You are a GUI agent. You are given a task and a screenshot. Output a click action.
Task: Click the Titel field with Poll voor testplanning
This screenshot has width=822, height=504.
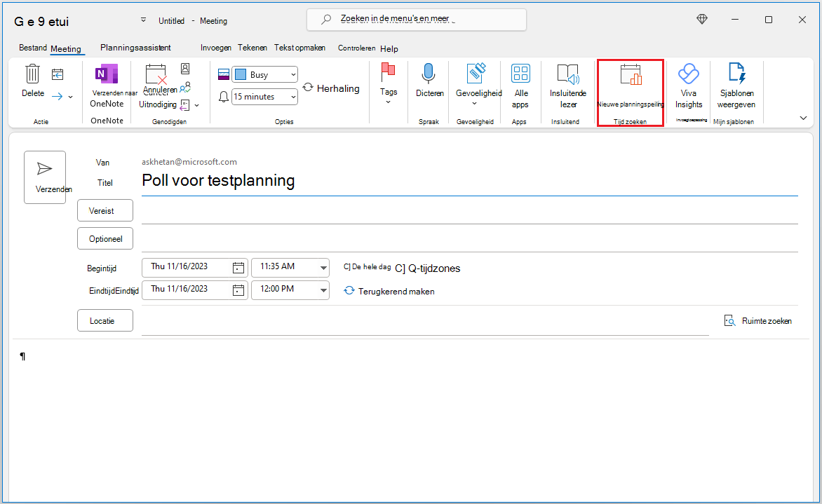470,181
